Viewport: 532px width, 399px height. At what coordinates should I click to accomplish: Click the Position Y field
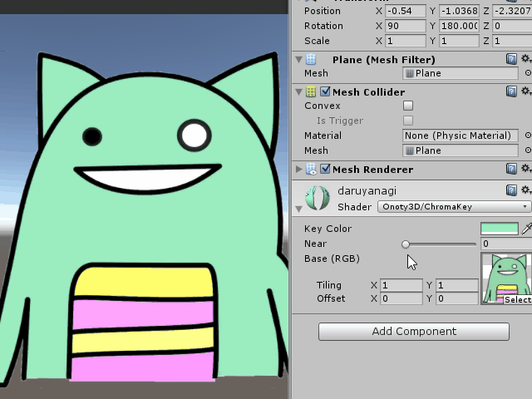pyautogui.click(x=459, y=11)
